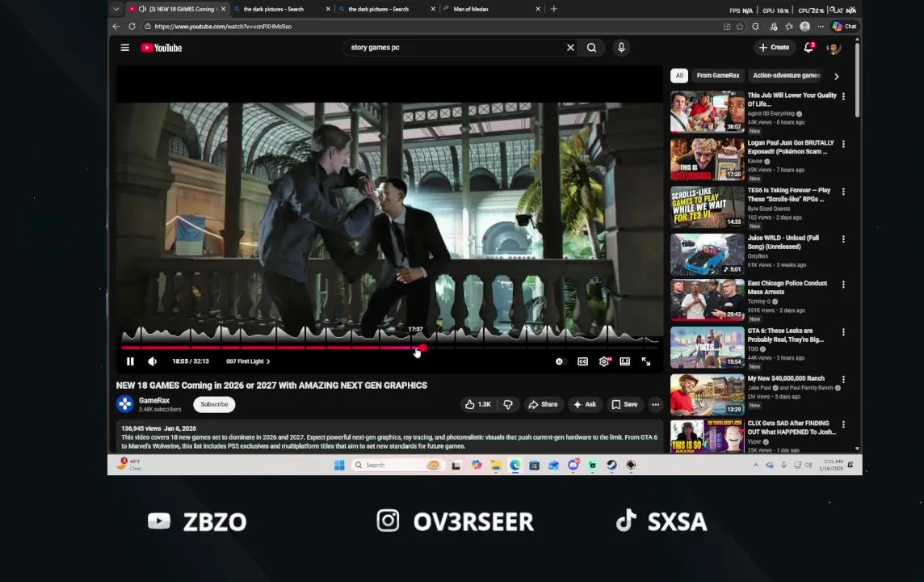Select the 'All' filter chip
Screen dimensions: 924x582
pyautogui.click(x=678, y=75)
